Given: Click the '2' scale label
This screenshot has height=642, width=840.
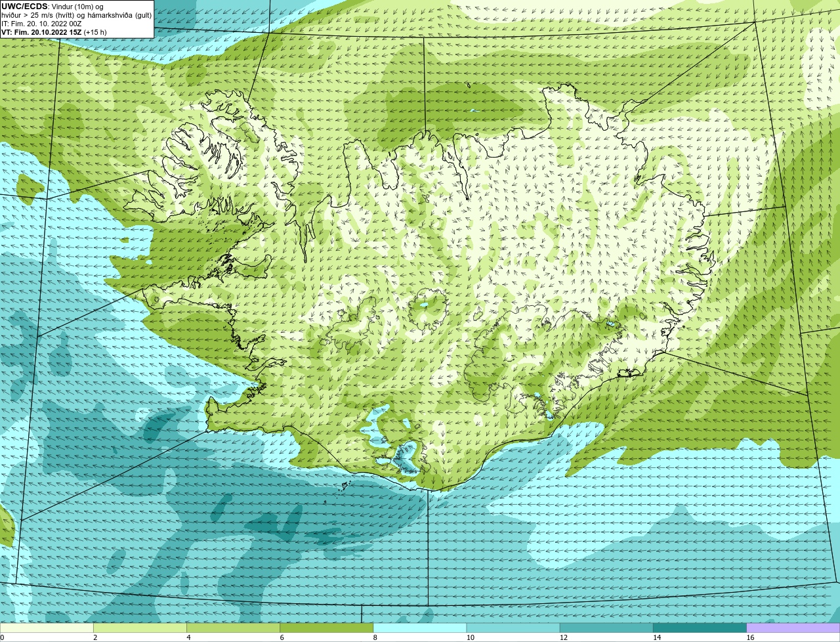Looking at the screenshot, I should click(x=95, y=637).
